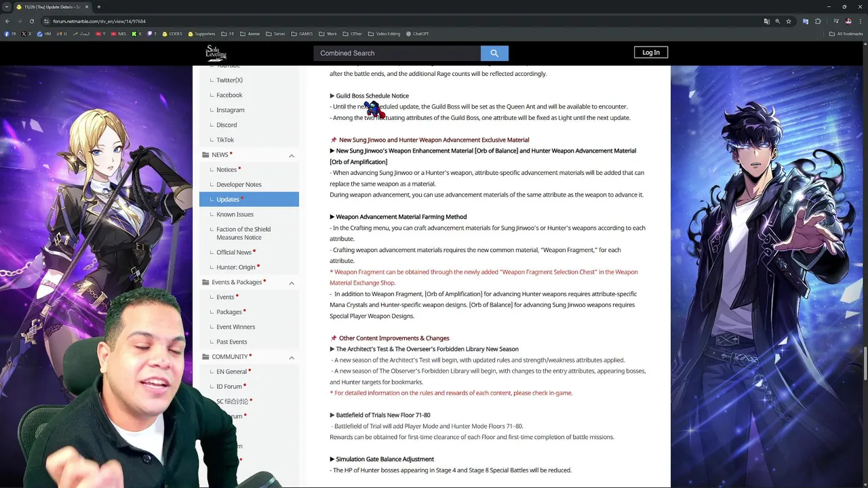The height and width of the screenshot is (488, 868).
Task: Open the media control icon in toolbar
Action: coord(835,21)
